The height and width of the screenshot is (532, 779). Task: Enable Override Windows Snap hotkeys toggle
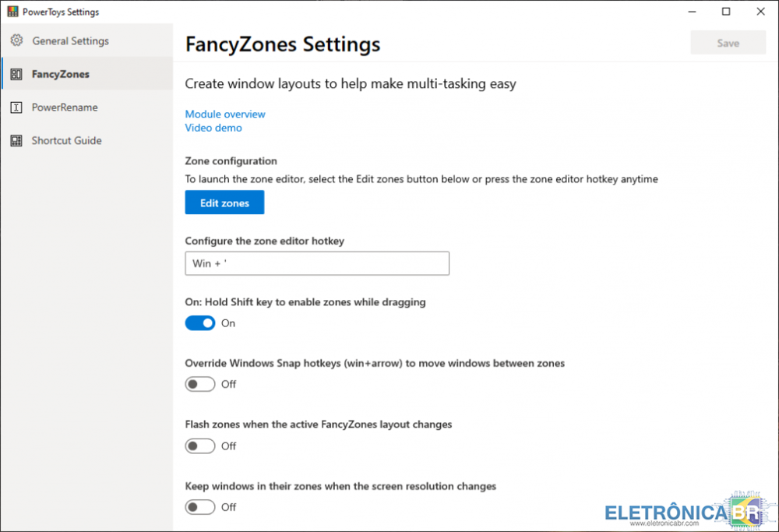point(200,384)
